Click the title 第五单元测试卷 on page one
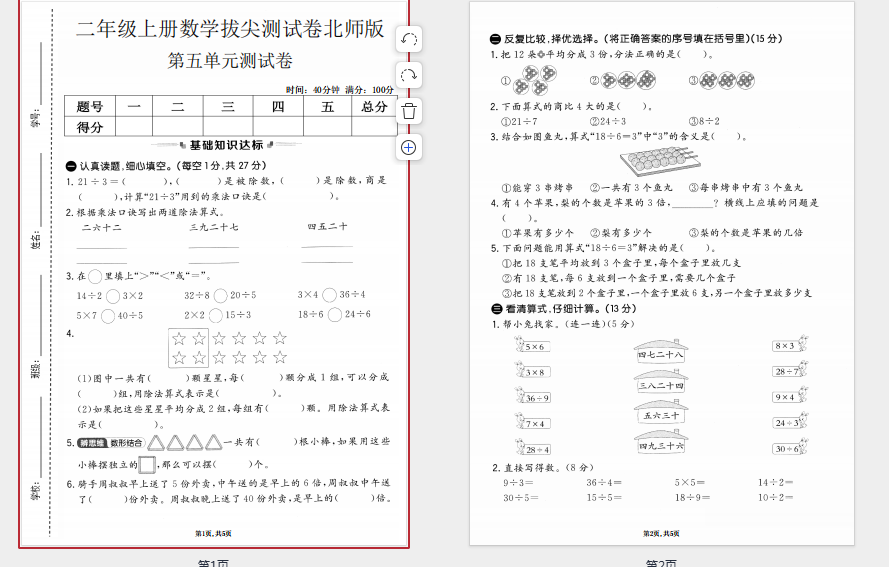Image resolution: width=889 pixels, height=567 pixels. tap(230, 61)
